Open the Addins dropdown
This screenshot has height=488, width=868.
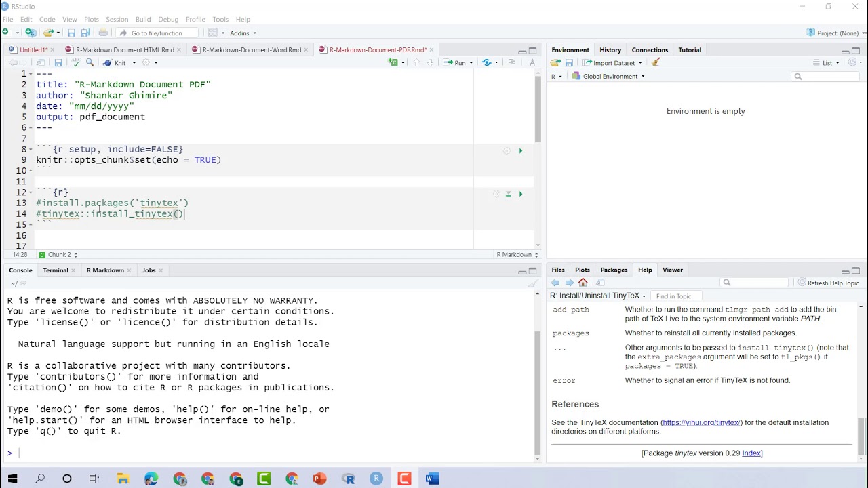(243, 33)
